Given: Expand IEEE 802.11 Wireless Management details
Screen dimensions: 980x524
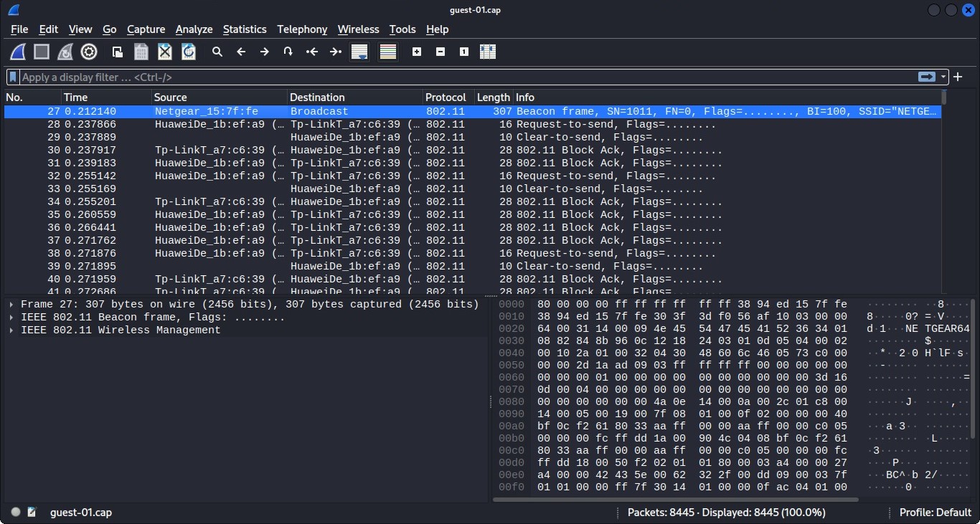Looking at the screenshot, I should pos(12,330).
